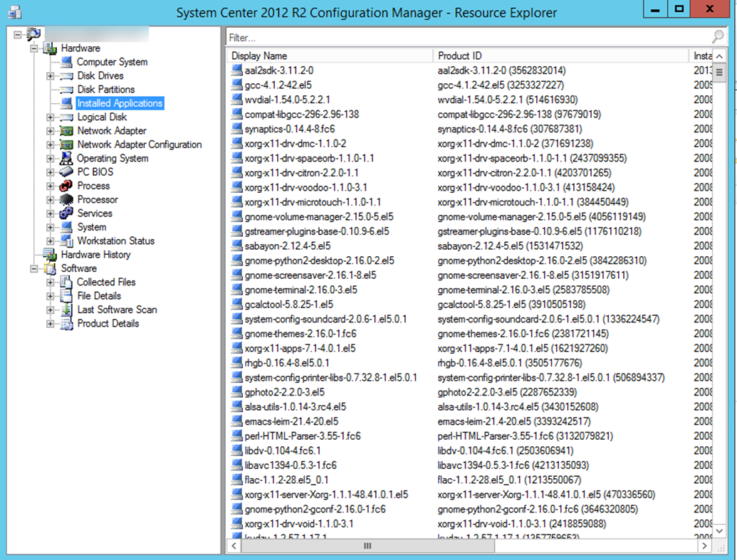Click the Product Details icon
Screen dimensions: 737x560
click(x=67, y=323)
